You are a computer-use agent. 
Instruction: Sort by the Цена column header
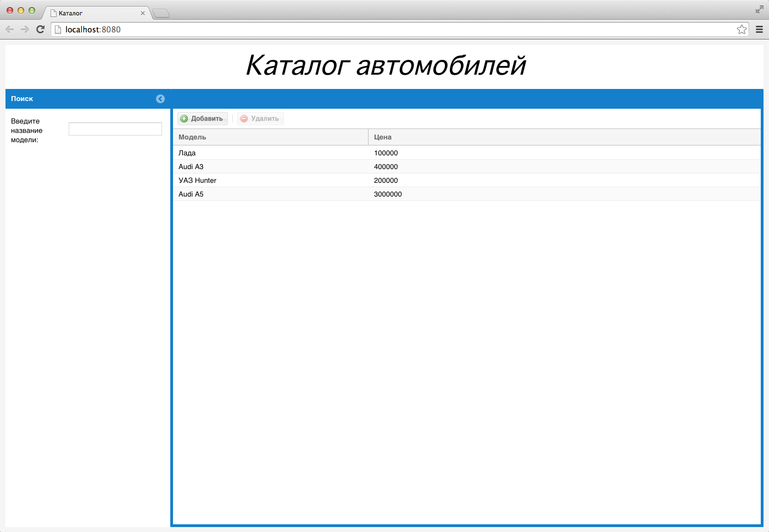point(564,137)
